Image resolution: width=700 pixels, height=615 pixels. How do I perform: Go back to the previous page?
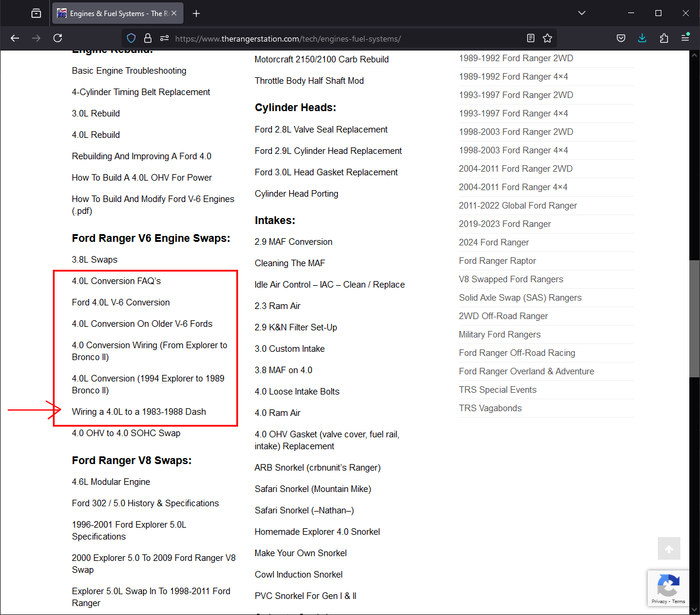click(x=15, y=39)
